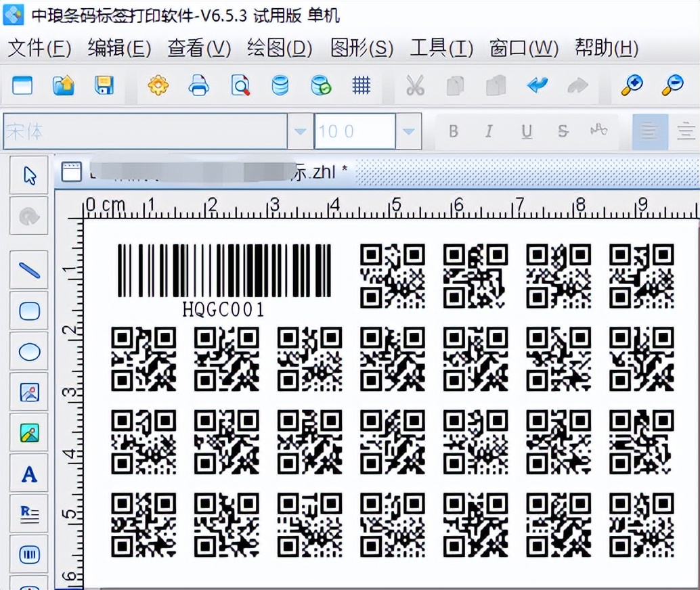Open the 图形(S) menu
The width and height of the screenshot is (700, 590).
pos(362,47)
